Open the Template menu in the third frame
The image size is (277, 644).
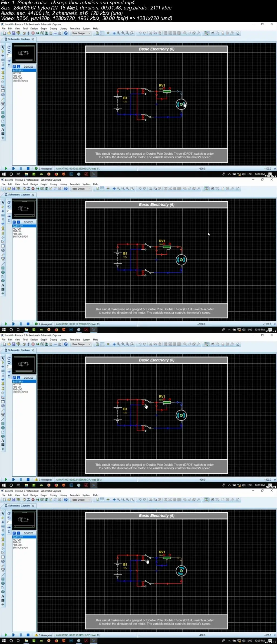(75, 340)
